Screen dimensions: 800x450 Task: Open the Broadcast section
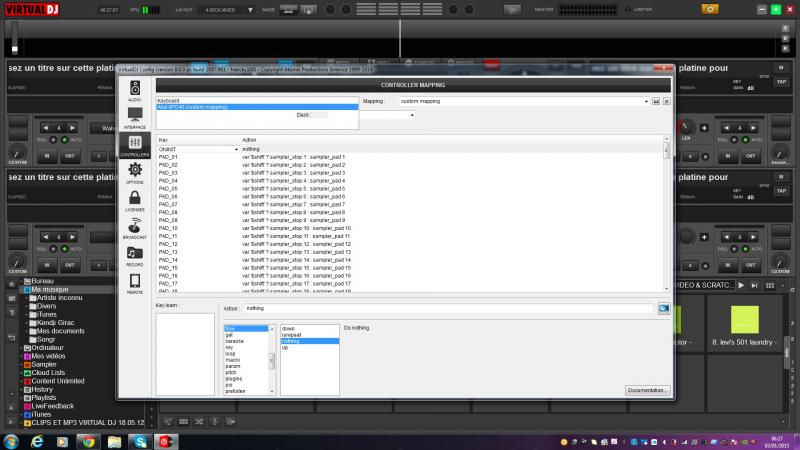pos(134,228)
